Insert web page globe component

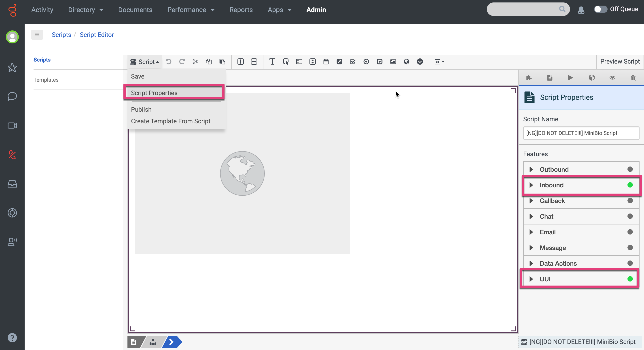pos(407,62)
